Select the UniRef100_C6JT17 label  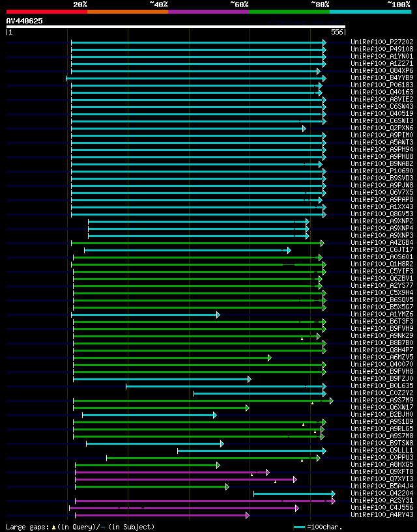(x=382, y=249)
